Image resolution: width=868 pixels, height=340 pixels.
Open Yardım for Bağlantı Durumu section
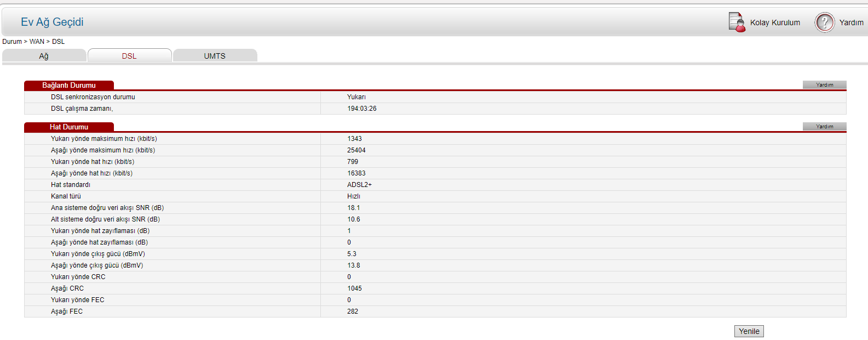click(824, 85)
